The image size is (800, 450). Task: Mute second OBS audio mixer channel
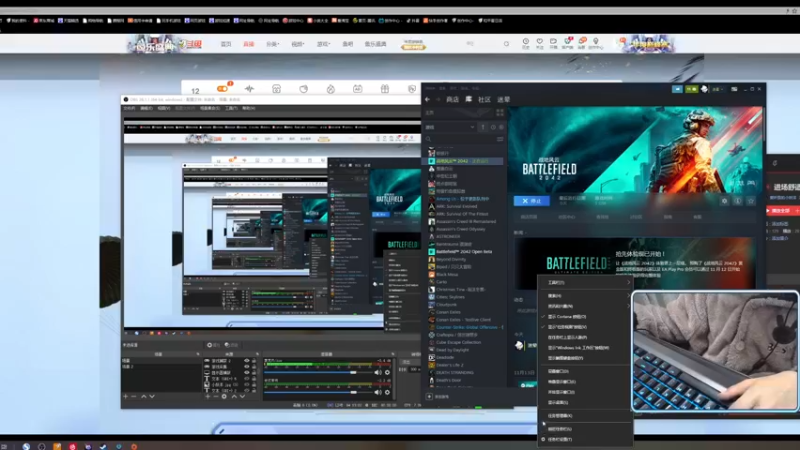click(x=378, y=392)
